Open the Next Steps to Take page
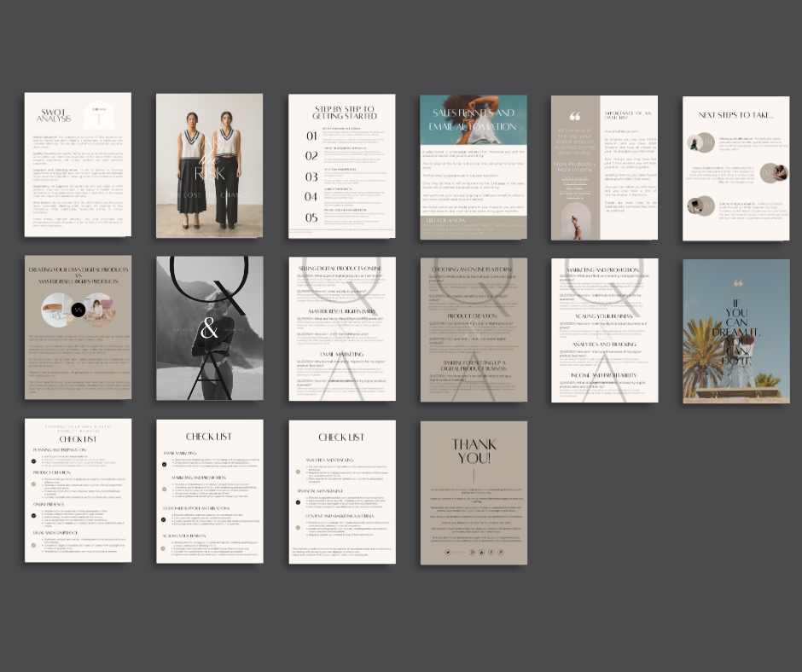 pos(735,165)
